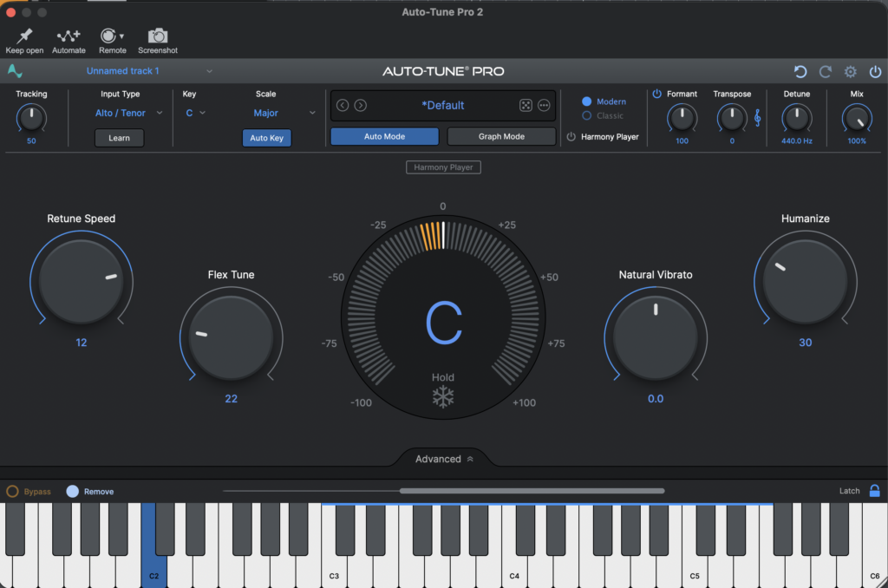Click the Retune Speed knob
The width and height of the screenshot is (888, 588).
pos(81,282)
